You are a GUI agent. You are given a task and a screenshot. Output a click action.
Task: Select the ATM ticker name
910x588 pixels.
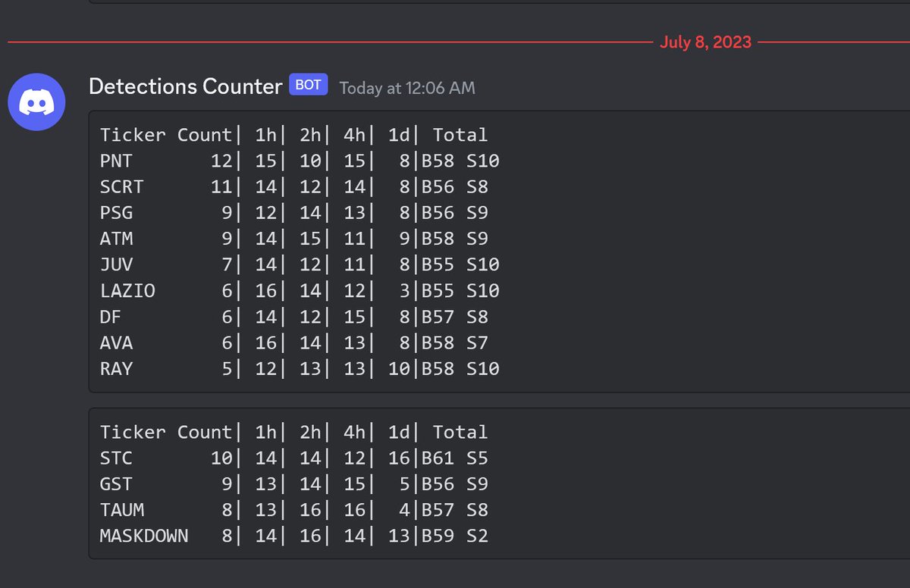coord(116,239)
